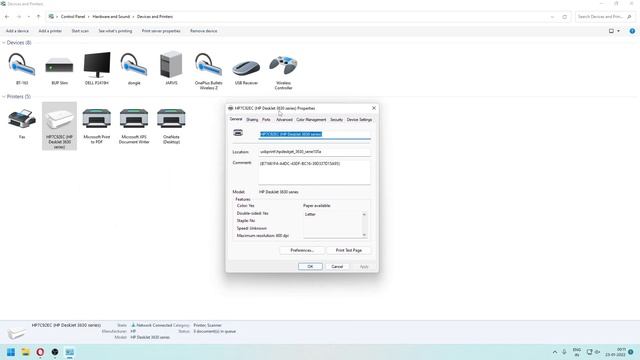The height and width of the screenshot is (360, 640).
Task: Click Remove device in toolbar
Action: (203, 31)
